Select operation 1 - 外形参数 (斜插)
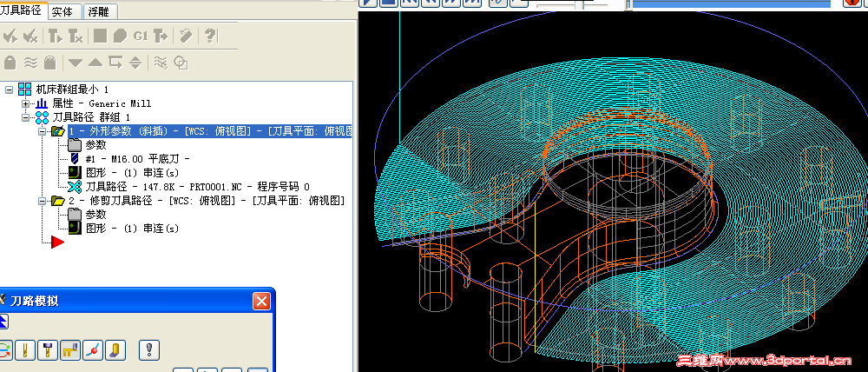 [x=210, y=131]
